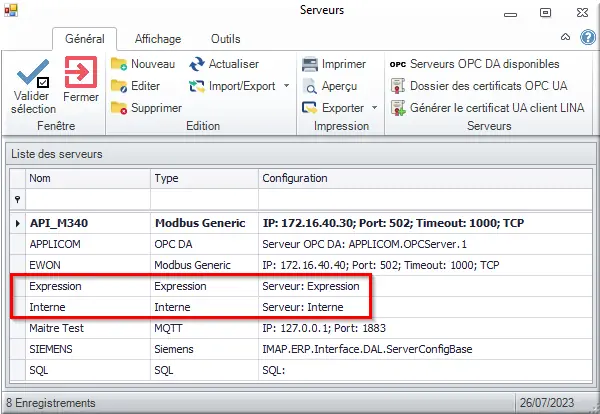Delete the server with Supprimer

coord(146,108)
